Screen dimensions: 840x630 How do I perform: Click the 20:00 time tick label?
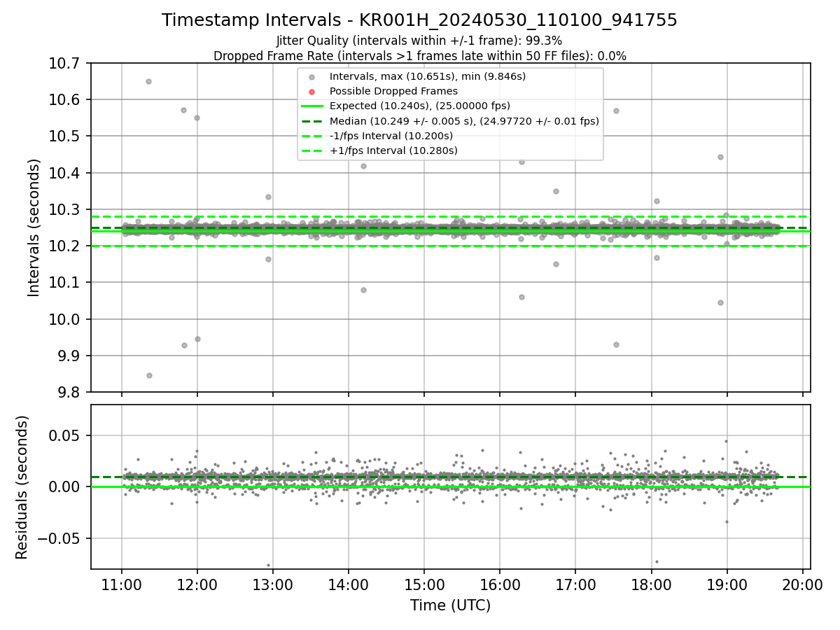(x=802, y=584)
